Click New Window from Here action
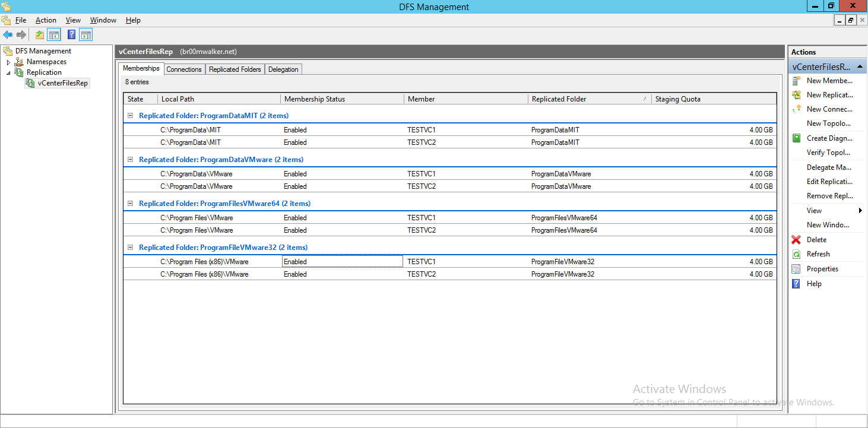This screenshot has height=428, width=868. [828, 225]
